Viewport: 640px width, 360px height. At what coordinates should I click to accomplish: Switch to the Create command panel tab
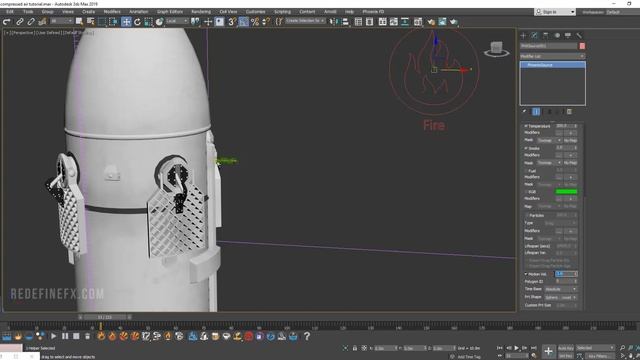point(524,36)
